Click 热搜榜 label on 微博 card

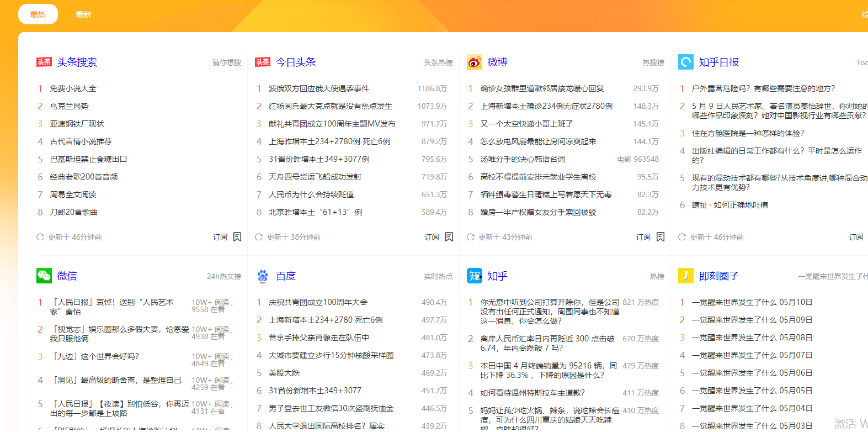(653, 62)
